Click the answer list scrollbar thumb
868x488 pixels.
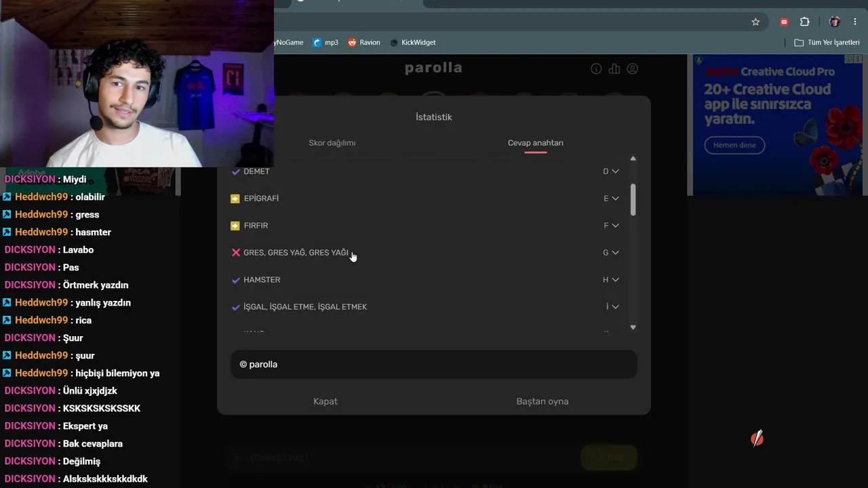click(633, 200)
